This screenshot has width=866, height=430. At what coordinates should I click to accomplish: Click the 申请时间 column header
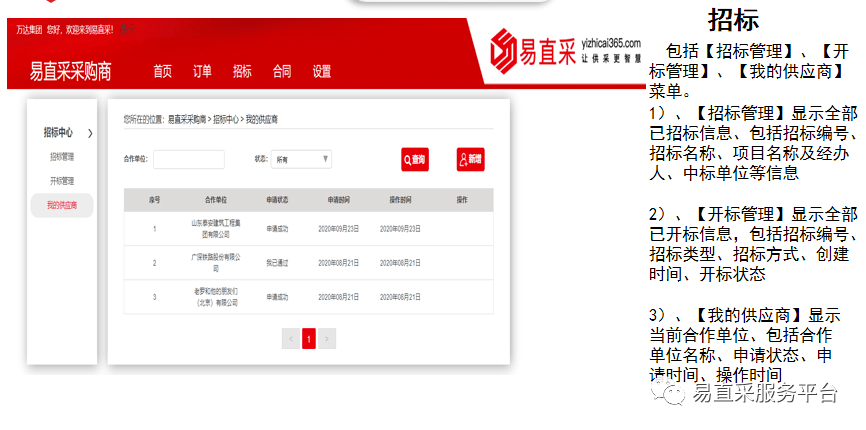tap(339, 200)
